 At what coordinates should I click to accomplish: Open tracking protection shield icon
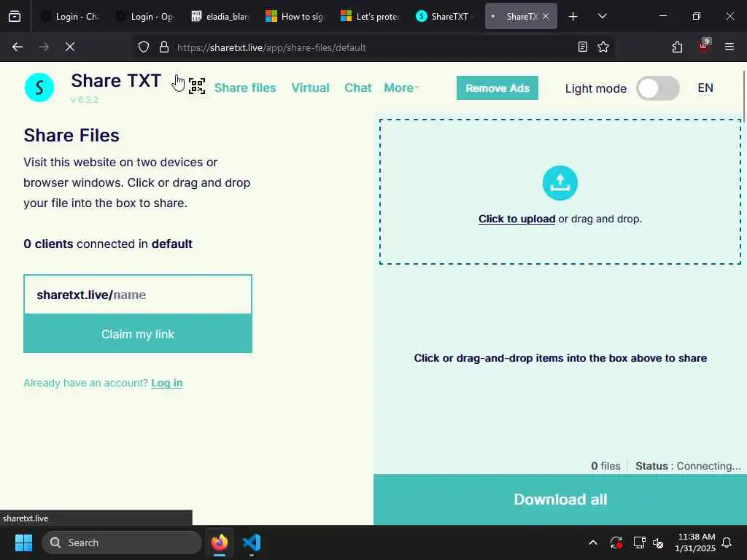[x=144, y=47]
